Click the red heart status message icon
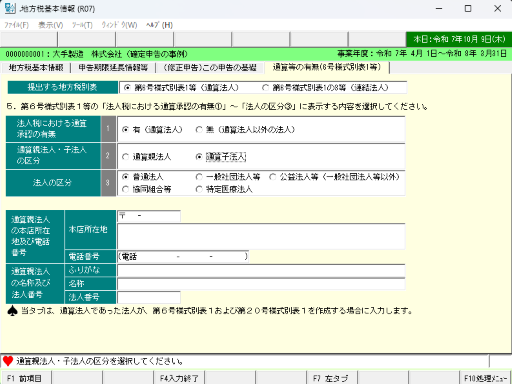 [8, 361]
